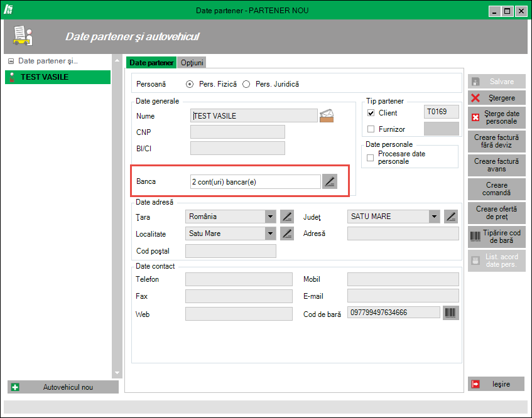The height and width of the screenshot is (418, 532).
Task: Click into the CNP input field
Action: tap(237, 132)
